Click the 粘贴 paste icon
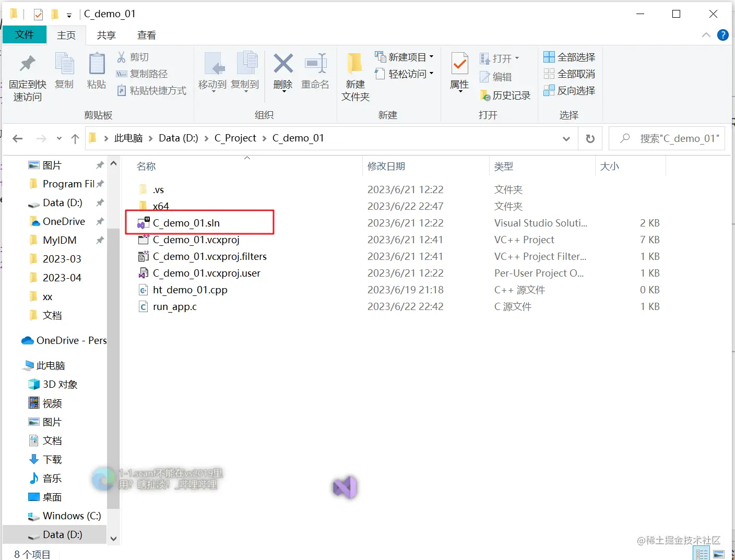 tap(97, 64)
